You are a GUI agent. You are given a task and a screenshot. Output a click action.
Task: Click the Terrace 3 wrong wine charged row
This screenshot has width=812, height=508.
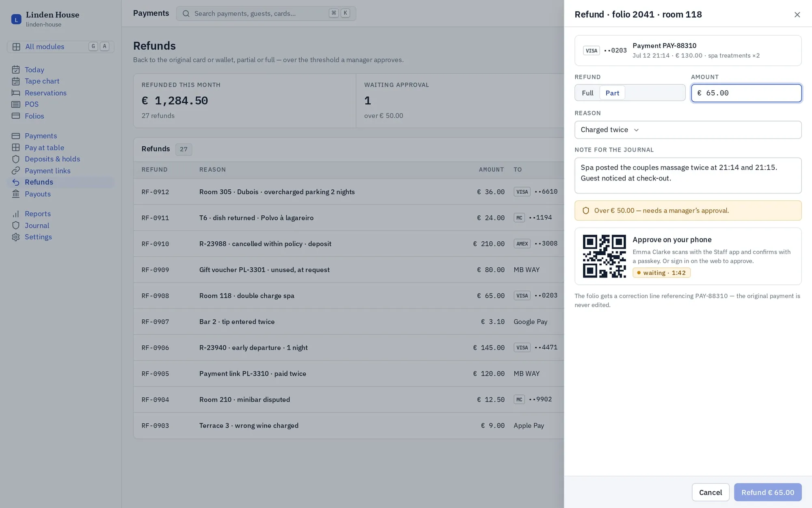click(349, 426)
